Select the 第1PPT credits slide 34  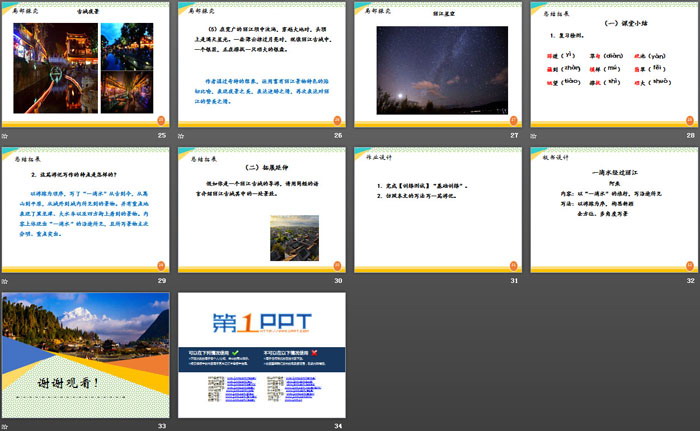(x=262, y=356)
